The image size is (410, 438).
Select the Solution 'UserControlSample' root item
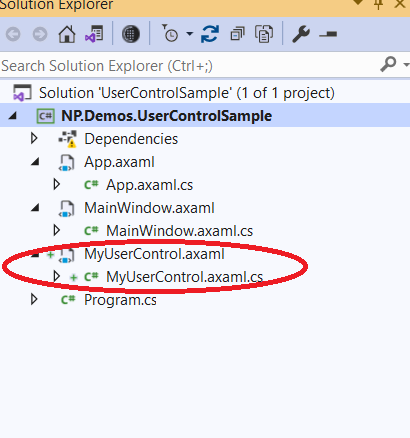pyautogui.click(x=187, y=93)
